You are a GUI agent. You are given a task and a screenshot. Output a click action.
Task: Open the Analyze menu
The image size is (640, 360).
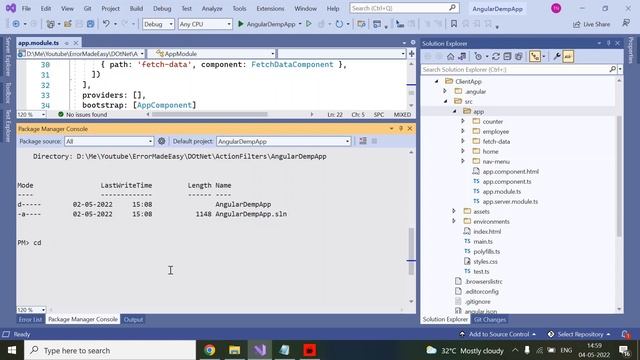click(x=212, y=8)
